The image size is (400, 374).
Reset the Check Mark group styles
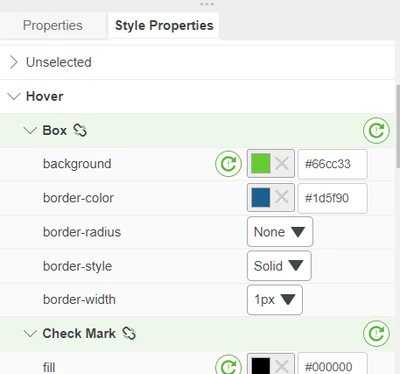(376, 333)
